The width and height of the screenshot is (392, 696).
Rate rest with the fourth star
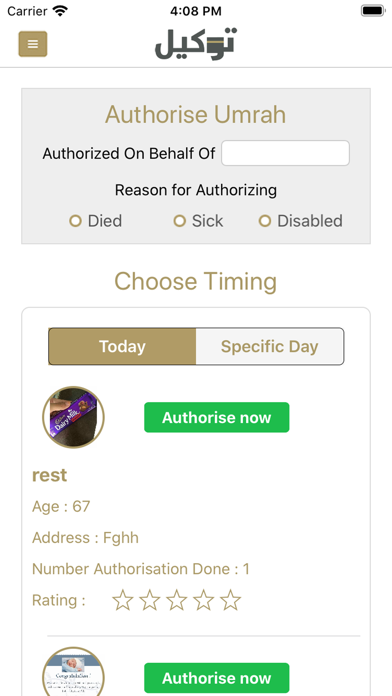204,601
